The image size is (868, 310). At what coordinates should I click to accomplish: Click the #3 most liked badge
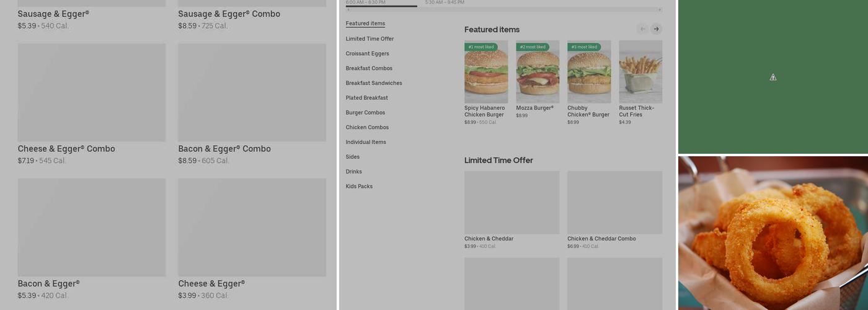pyautogui.click(x=584, y=47)
